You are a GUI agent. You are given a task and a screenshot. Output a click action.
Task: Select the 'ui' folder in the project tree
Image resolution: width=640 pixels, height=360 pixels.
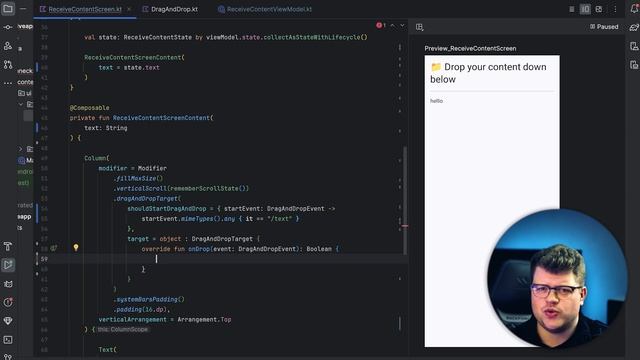point(25,93)
